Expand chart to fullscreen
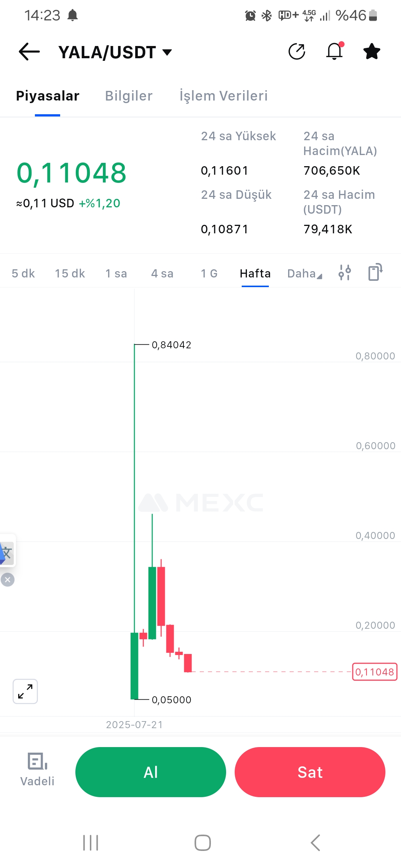Viewport: 401px width, 868px height. point(25,691)
